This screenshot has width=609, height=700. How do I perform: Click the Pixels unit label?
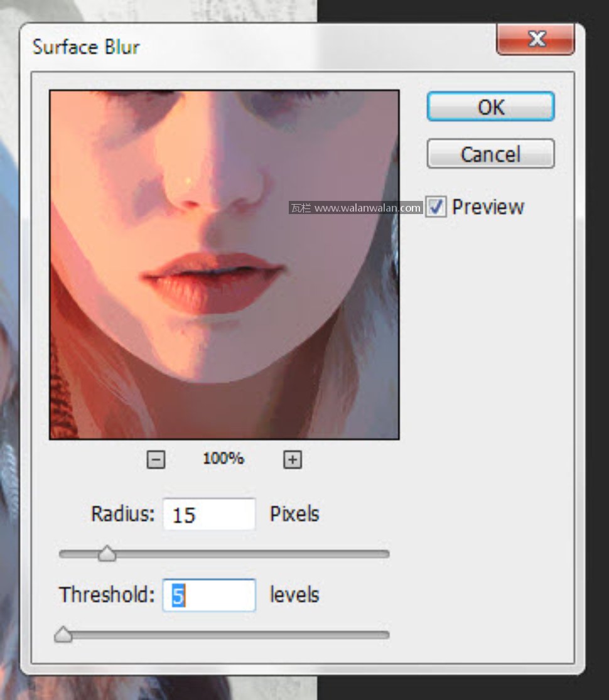tap(294, 514)
